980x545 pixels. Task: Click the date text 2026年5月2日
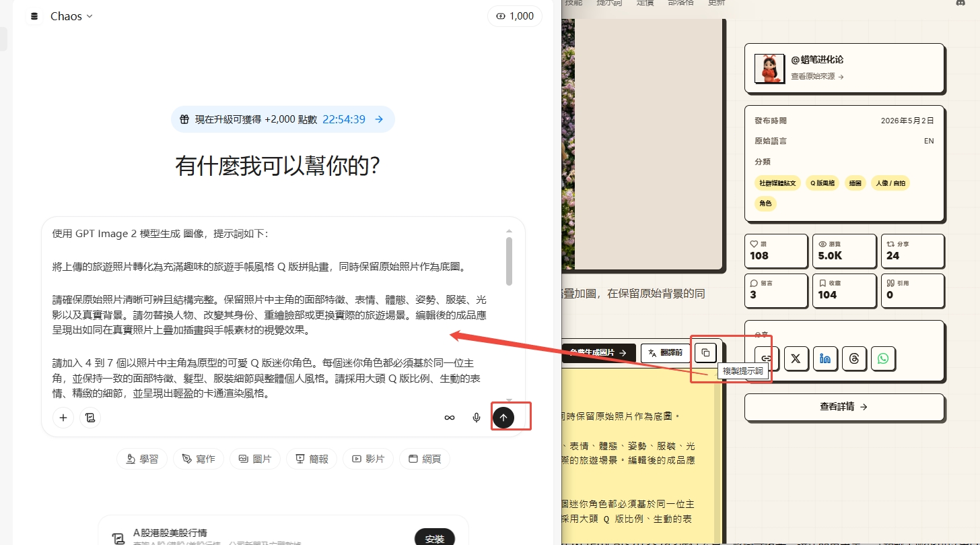(x=907, y=121)
